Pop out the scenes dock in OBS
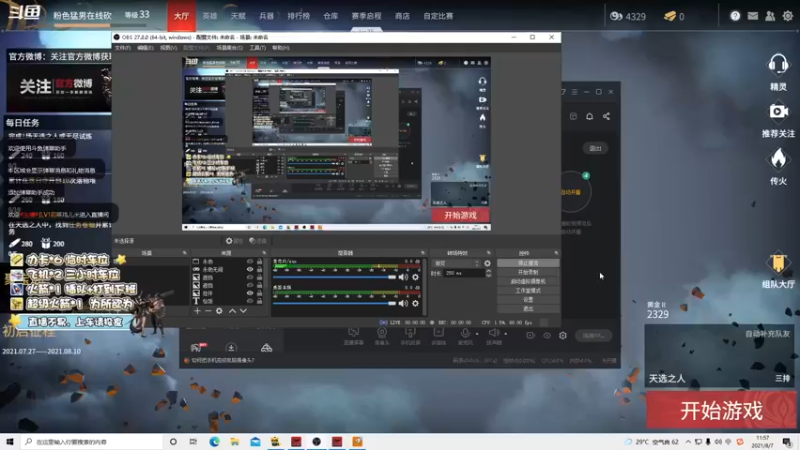The image size is (800, 450). (184, 253)
